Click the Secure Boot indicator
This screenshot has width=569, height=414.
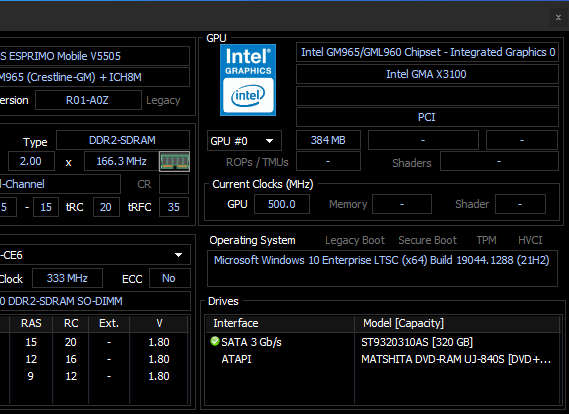[x=427, y=240]
